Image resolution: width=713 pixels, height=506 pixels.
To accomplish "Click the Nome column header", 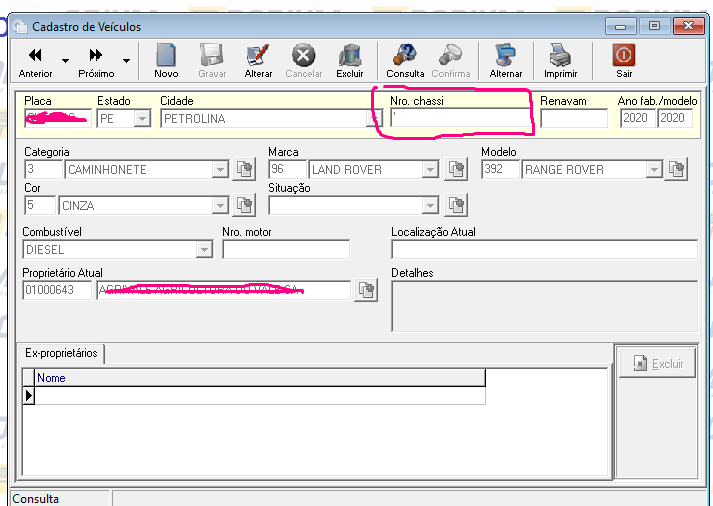I will (260, 378).
